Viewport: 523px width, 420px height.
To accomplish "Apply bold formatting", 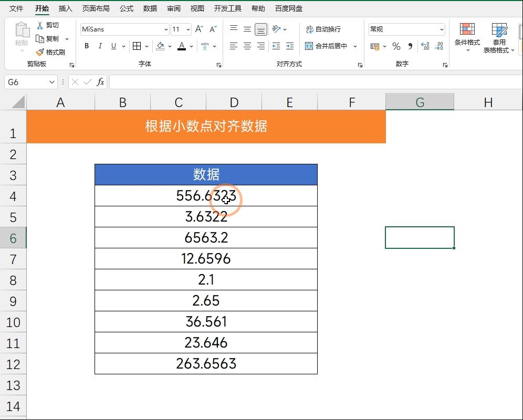I will [x=86, y=46].
